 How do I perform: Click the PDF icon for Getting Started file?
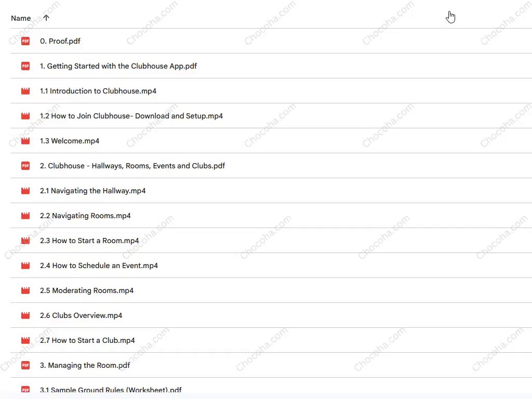(25, 66)
